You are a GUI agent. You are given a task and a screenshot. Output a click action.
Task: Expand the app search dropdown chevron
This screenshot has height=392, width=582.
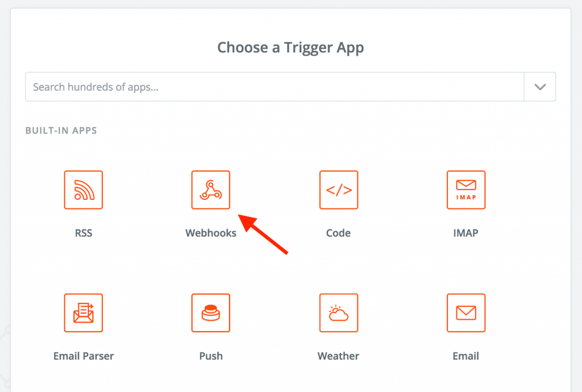(540, 87)
